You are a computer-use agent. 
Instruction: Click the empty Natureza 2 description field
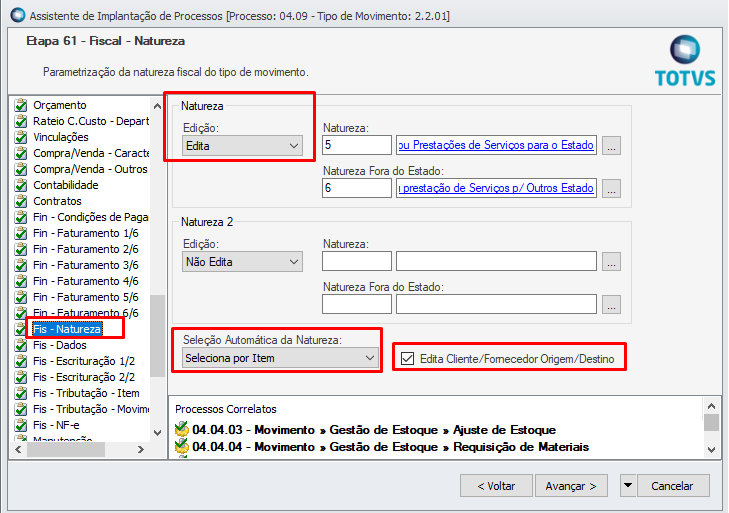click(x=496, y=261)
